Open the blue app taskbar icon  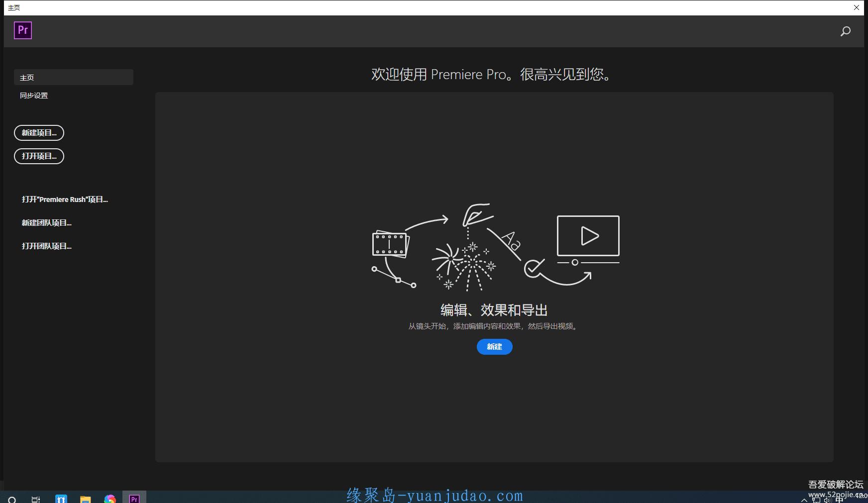click(61, 499)
